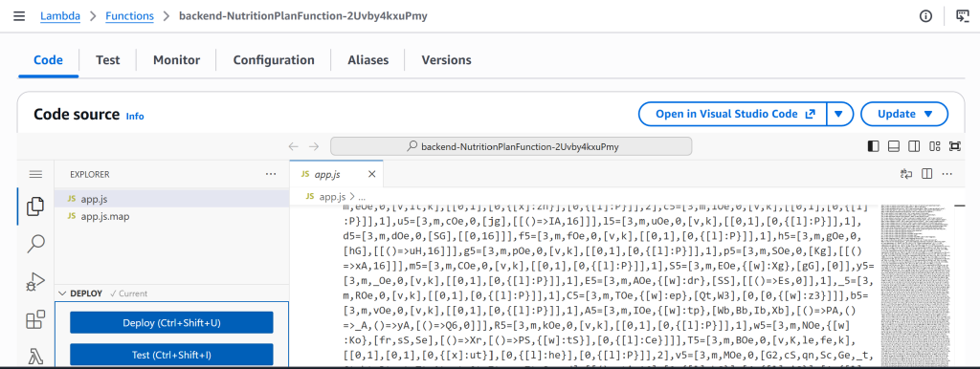Open the Update dropdown button
980x369 pixels.
[903, 115]
